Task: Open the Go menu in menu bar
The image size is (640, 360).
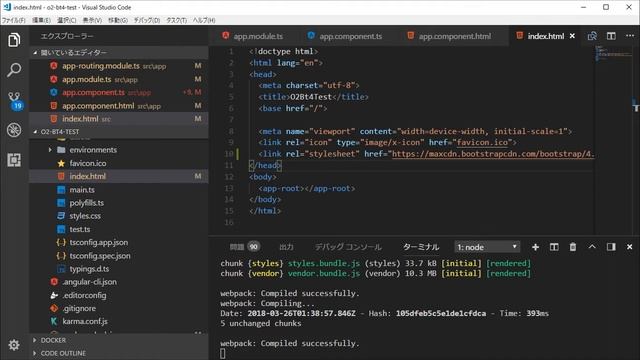Action: click(118, 20)
